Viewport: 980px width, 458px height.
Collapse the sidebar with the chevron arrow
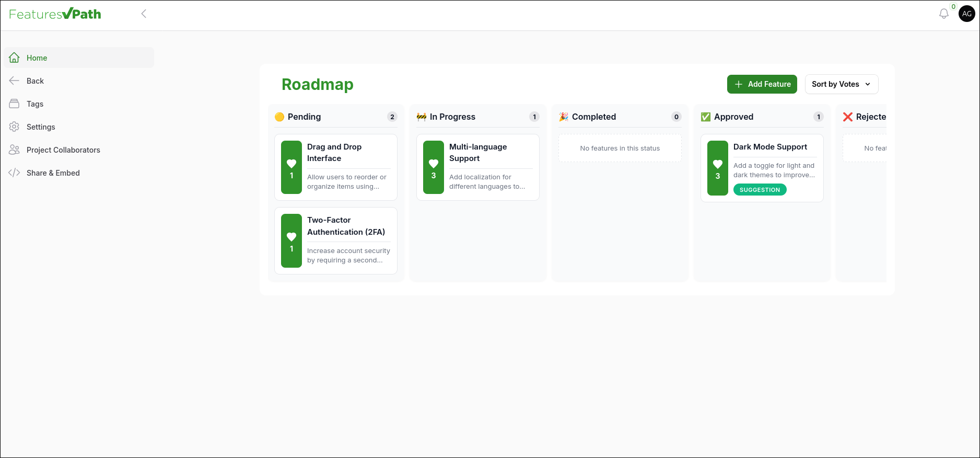pos(144,14)
